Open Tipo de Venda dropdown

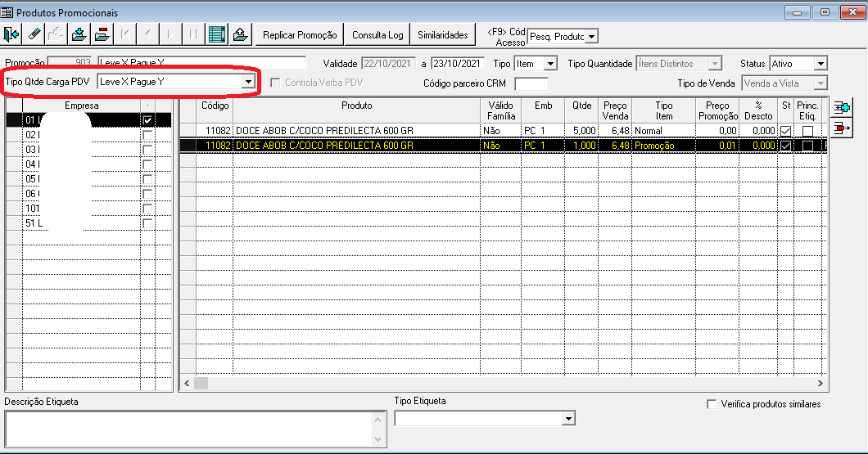click(821, 83)
